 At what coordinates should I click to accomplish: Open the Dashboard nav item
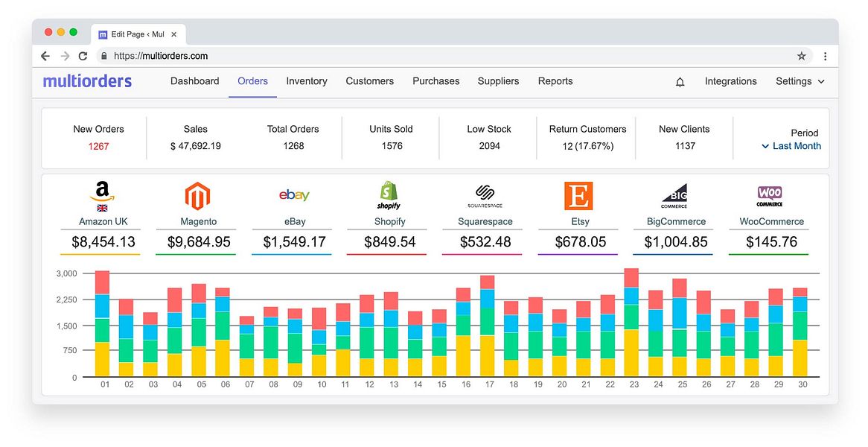pos(195,81)
